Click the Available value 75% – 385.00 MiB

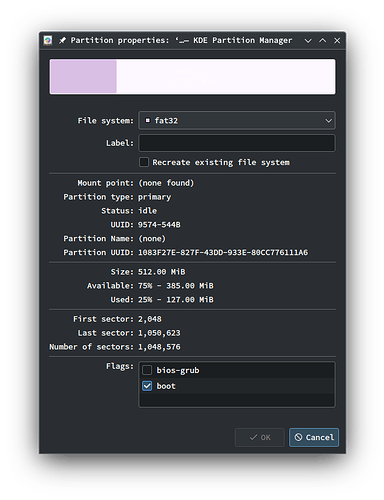tap(176, 286)
